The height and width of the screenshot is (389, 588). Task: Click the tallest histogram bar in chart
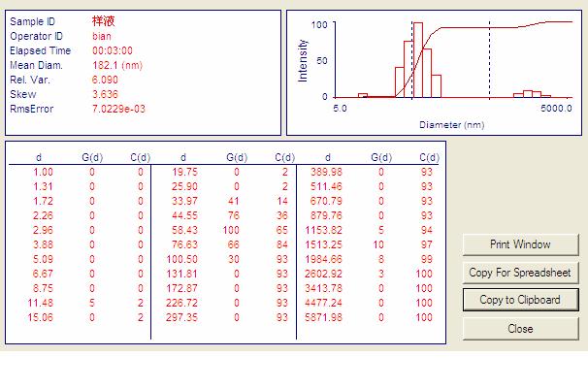pos(418,60)
